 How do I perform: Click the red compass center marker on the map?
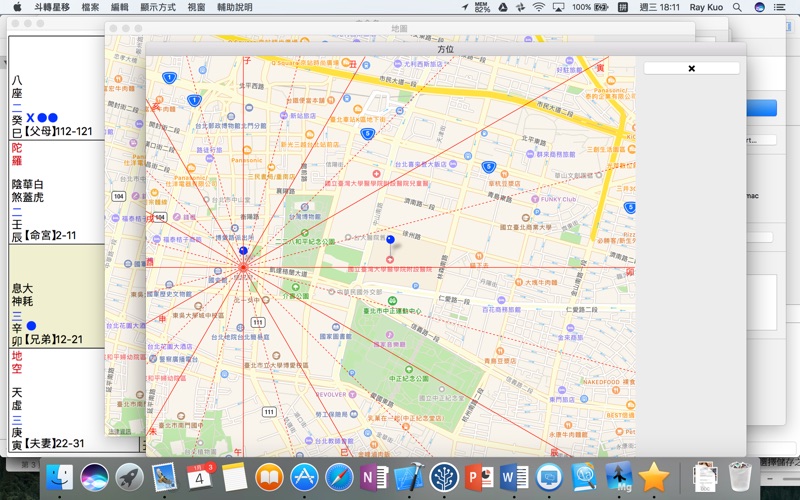(243, 268)
